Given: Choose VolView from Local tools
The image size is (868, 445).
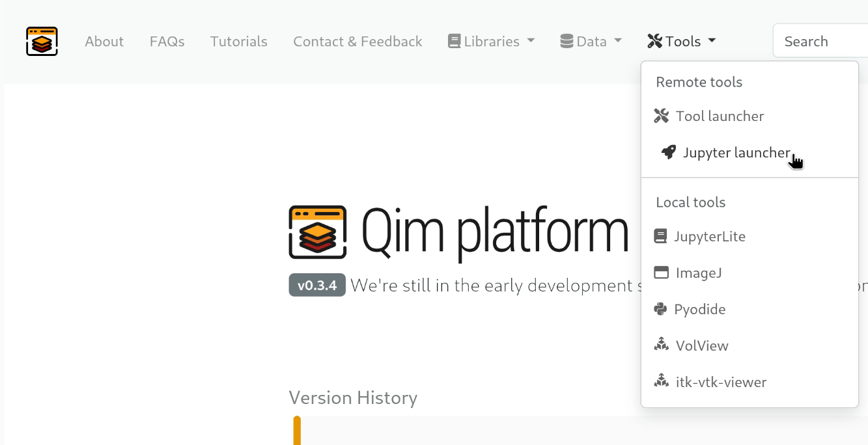Looking at the screenshot, I should click(x=702, y=346).
